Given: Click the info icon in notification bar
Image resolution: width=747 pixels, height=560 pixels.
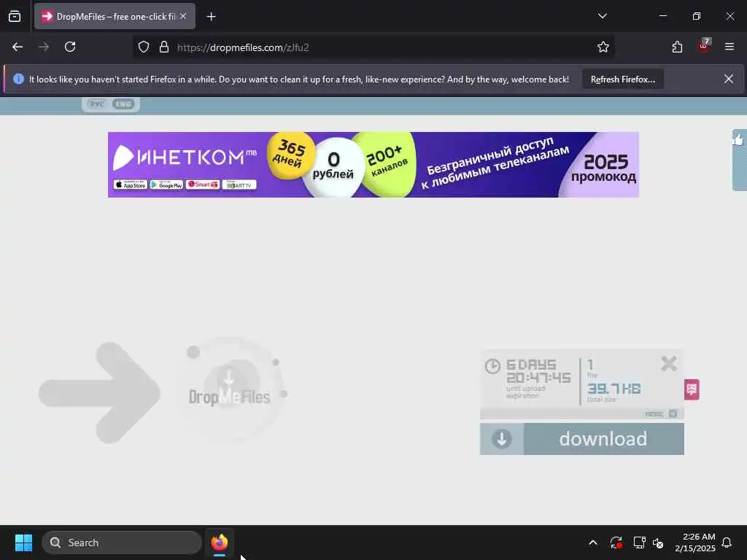Looking at the screenshot, I should coord(18,79).
